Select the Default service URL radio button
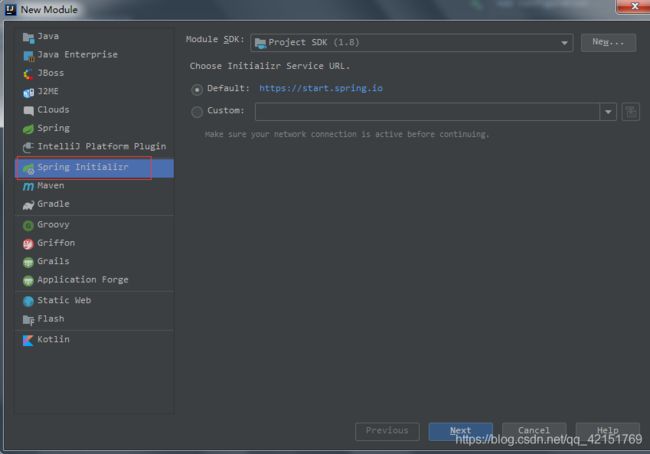This screenshot has height=454, width=650. 197,89
